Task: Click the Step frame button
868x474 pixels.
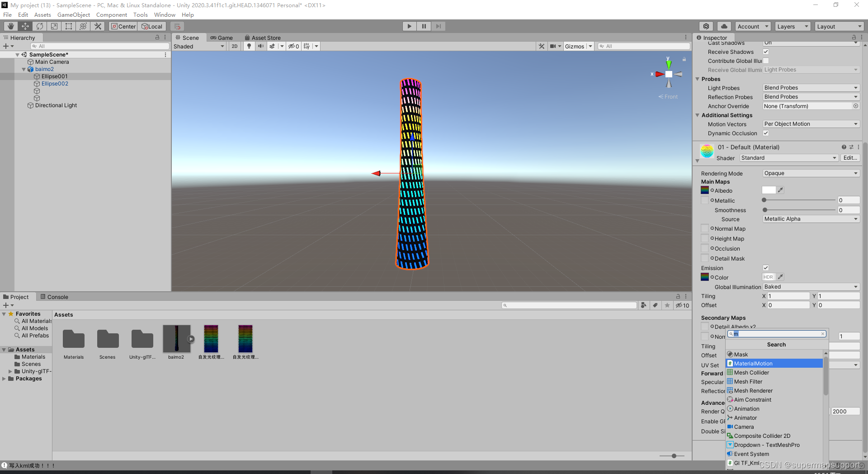Action: 439,26
